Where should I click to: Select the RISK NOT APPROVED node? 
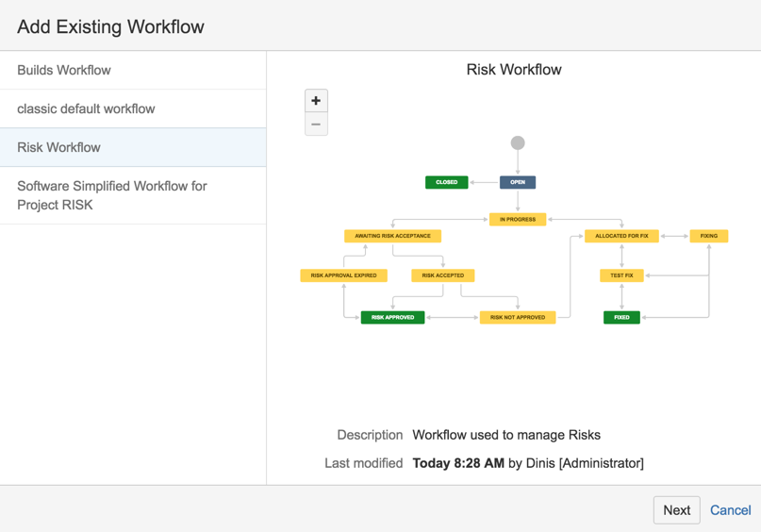click(x=518, y=318)
